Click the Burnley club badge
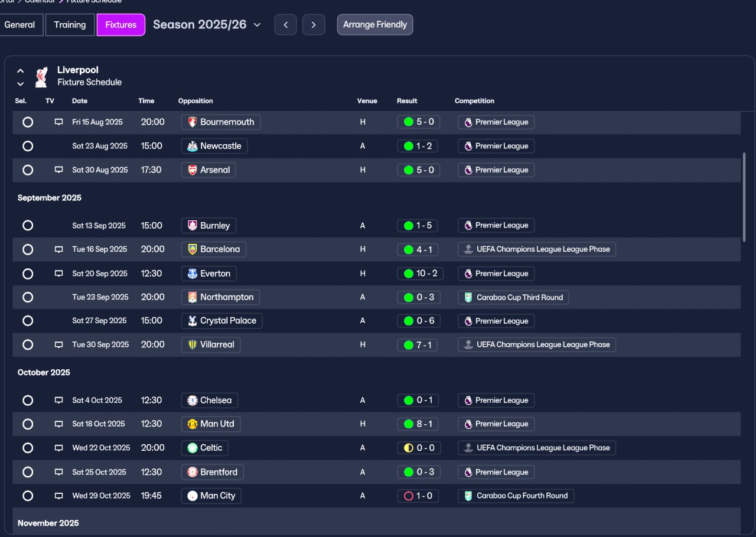This screenshot has width=756, height=537. tap(192, 226)
